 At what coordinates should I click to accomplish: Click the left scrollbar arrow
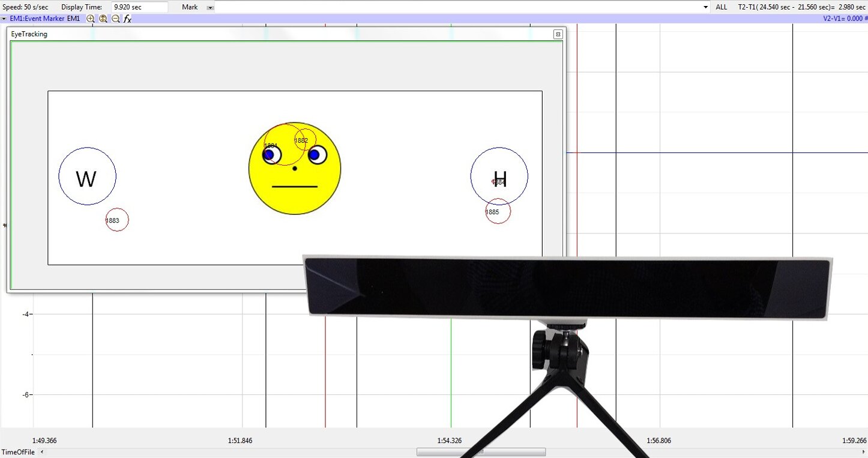pyautogui.click(x=42, y=452)
